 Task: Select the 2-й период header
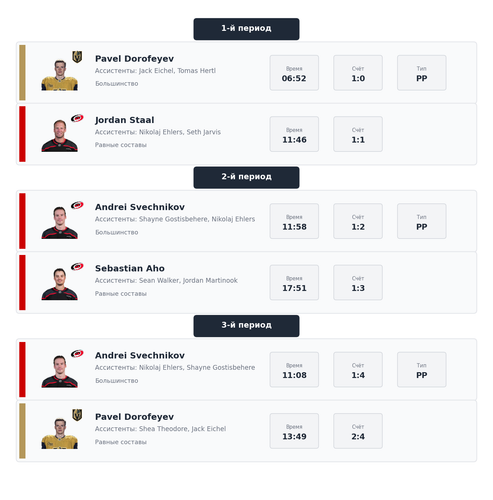point(246,177)
